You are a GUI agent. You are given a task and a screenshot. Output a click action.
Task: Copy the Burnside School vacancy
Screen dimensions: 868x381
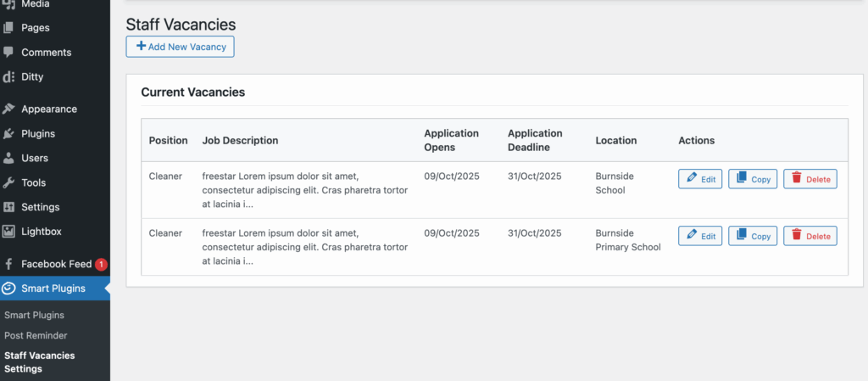[x=753, y=179]
